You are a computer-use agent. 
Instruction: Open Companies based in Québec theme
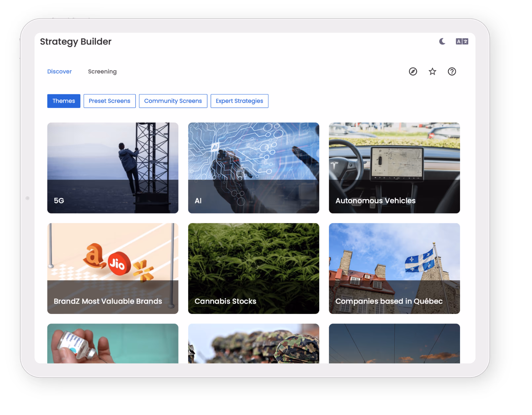[394, 268]
